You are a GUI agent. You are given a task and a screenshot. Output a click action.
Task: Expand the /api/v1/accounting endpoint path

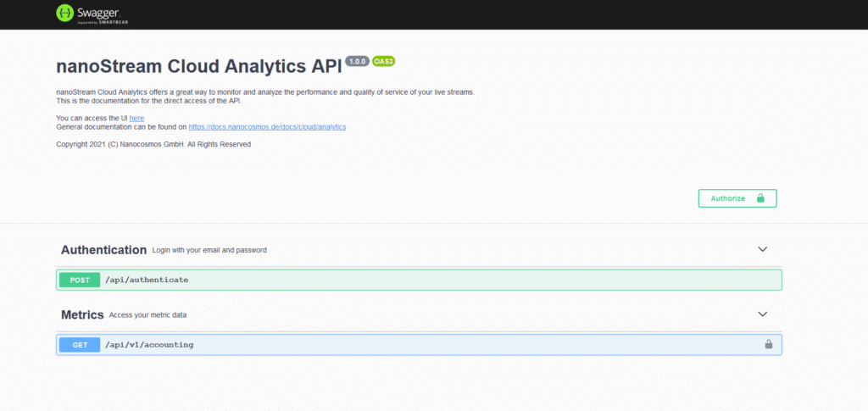pos(149,345)
